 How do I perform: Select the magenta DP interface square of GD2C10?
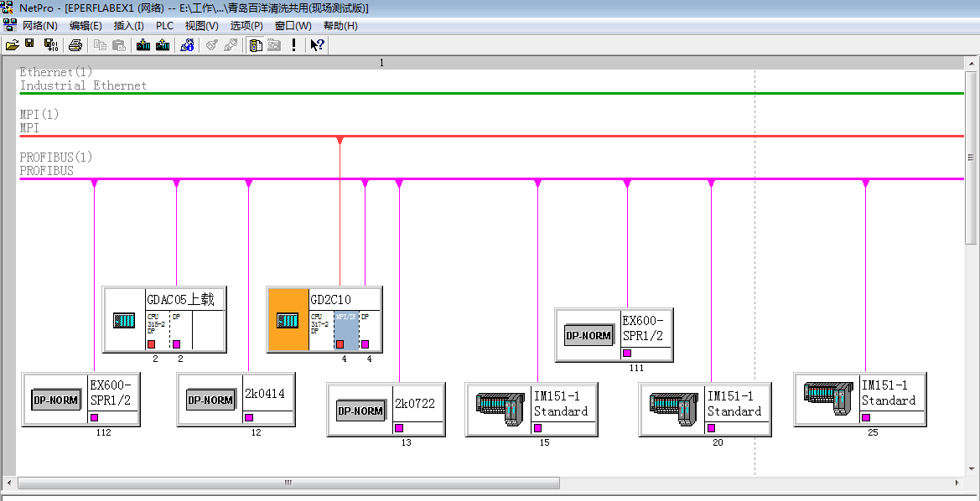(365, 344)
